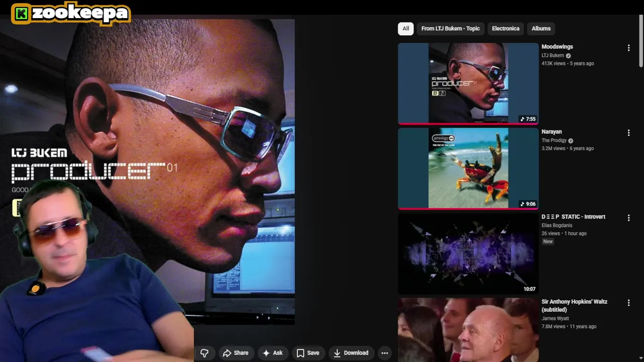Viewport: 644px width, 362px height.
Task: Open Narayan video thumbnail
Action: [x=468, y=168]
